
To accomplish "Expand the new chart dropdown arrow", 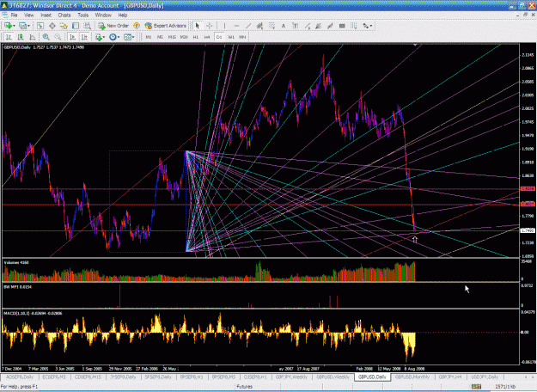I will click(14, 26).
